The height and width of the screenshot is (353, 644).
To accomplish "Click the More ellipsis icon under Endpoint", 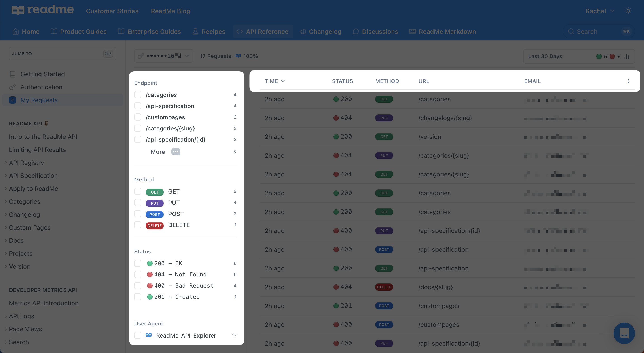I will 176,152.
